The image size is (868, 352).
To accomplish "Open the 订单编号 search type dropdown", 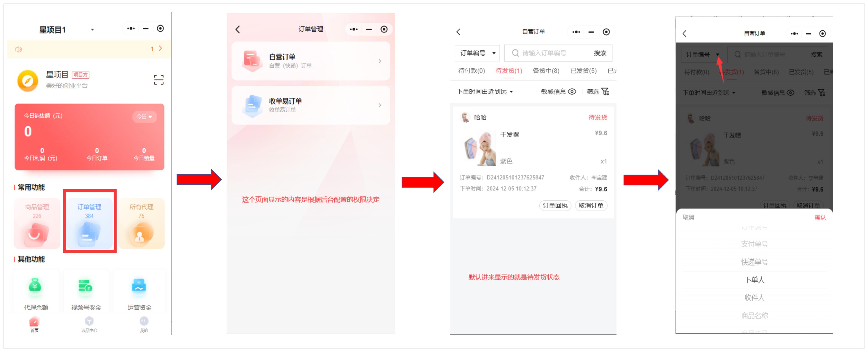I will [x=477, y=53].
